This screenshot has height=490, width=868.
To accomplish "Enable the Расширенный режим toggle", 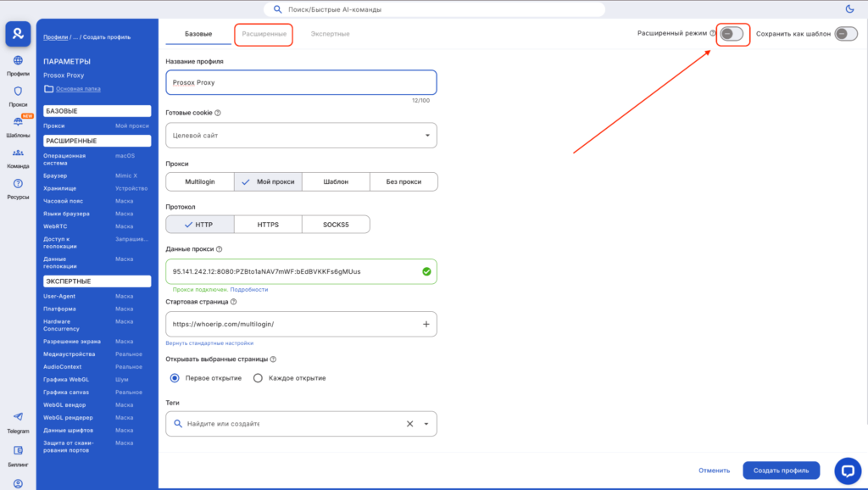I will pyautogui.click(x=732, y=34).
